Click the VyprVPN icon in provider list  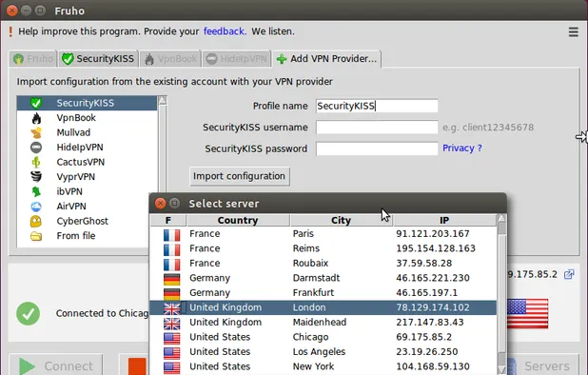(x=36, y=177)
